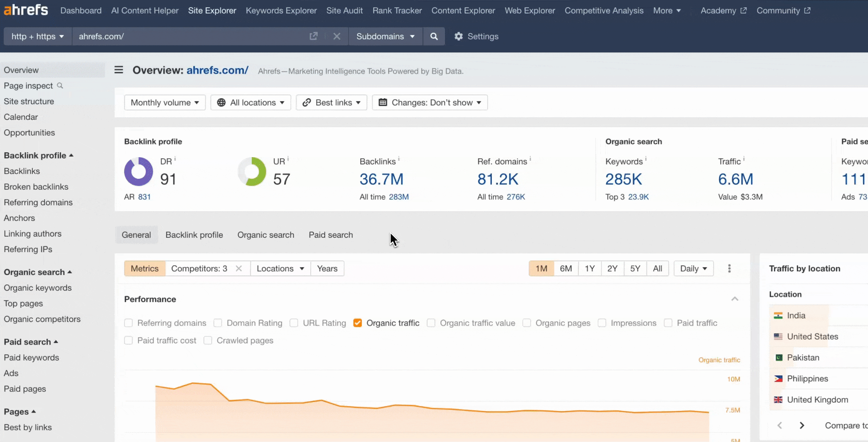Viewport: 868px width, 442px height.
Task: Disable the Organic traffic metric
Action: (357, 323)
